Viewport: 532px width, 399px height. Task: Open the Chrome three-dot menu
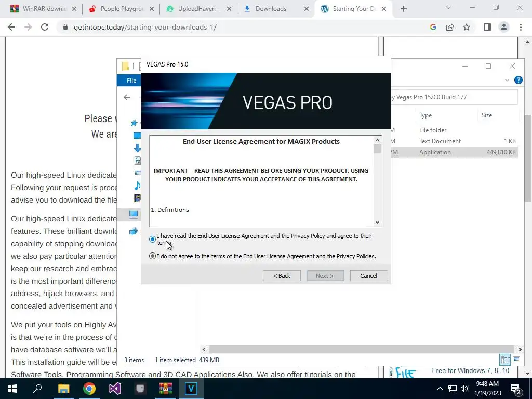[x=521, y=27]
